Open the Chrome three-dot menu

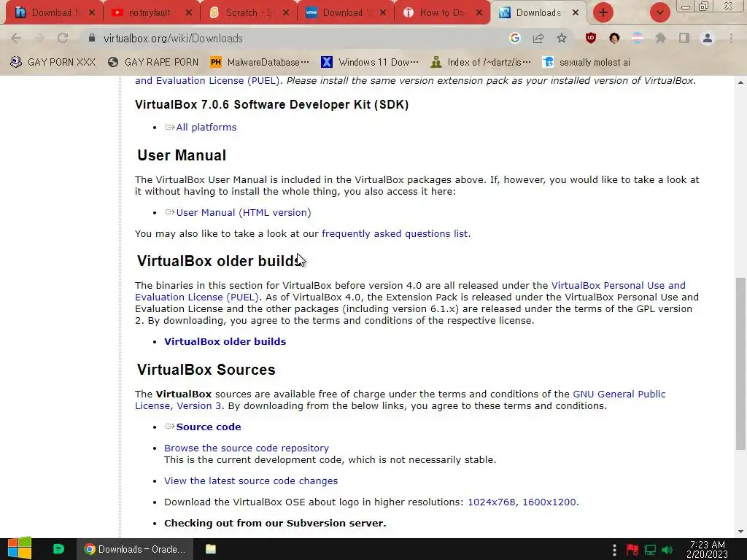(x=731, y=38)
